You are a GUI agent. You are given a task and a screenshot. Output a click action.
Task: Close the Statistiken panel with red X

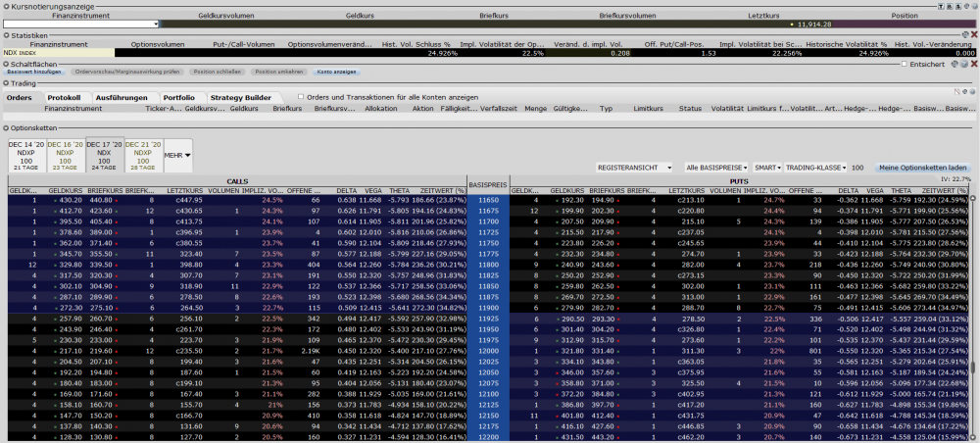[973, 35]
